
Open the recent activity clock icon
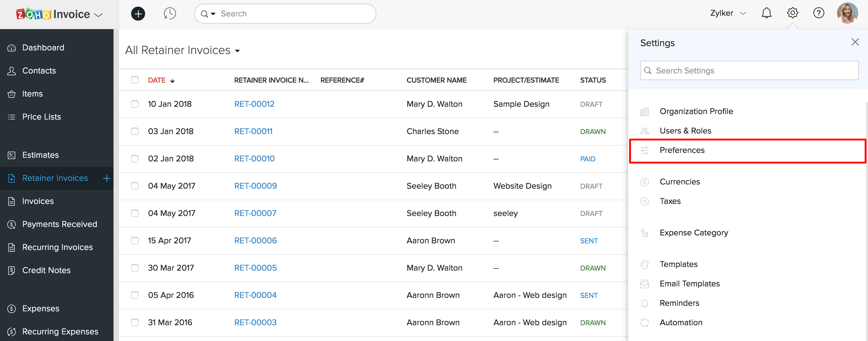pyautogui.click(x=169, y=14)
